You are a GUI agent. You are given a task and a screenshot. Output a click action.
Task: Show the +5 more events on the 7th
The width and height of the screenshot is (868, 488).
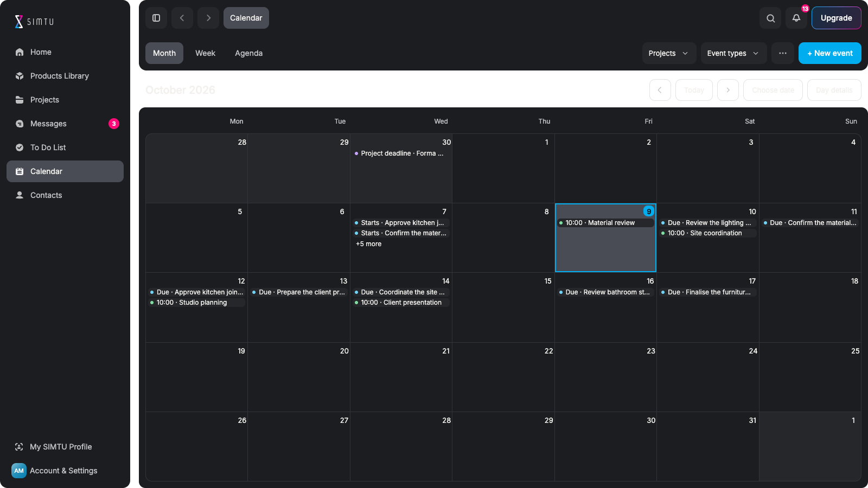368,244
